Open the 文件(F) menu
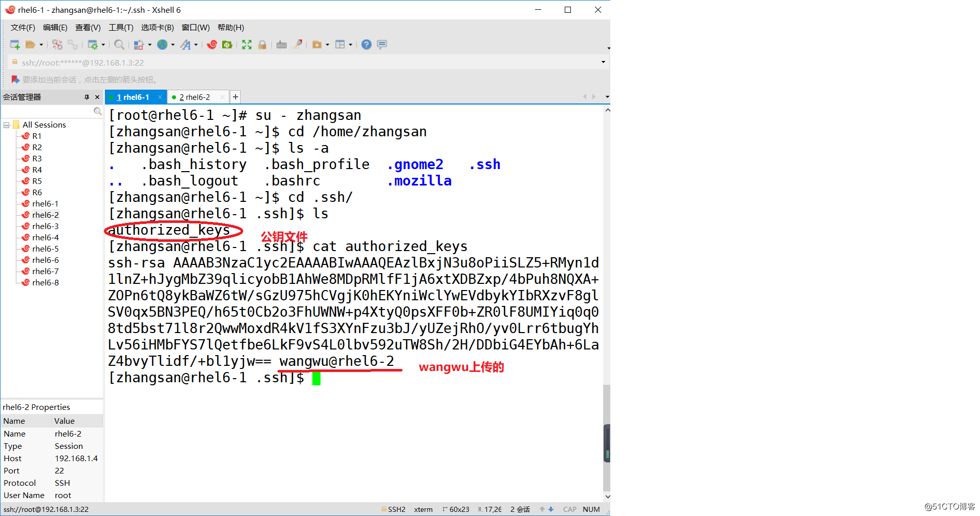980x516 pixels. click(x=23, y=27)
